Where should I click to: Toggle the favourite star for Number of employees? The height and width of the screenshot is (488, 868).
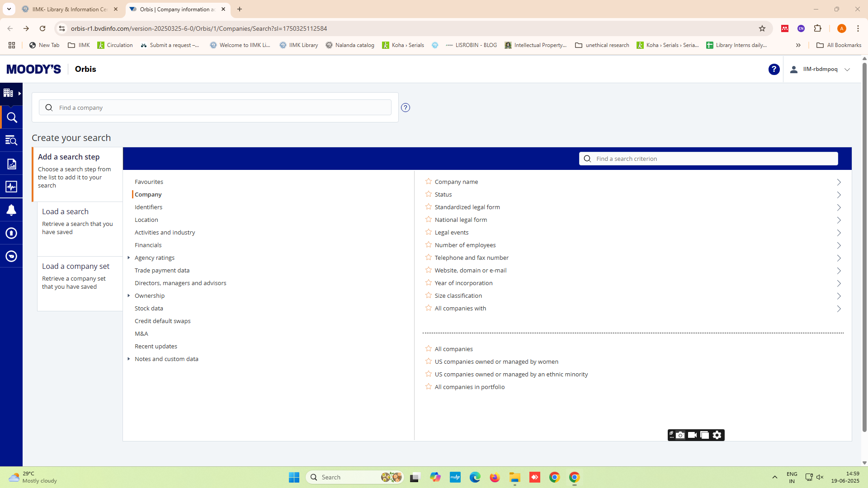(x=429, y=245)
